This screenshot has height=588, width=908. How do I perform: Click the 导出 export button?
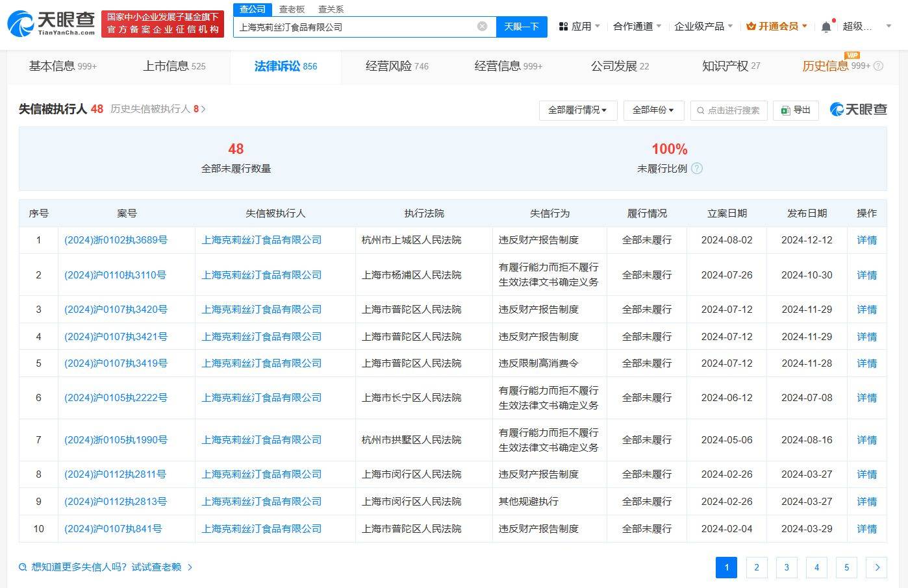796,110
